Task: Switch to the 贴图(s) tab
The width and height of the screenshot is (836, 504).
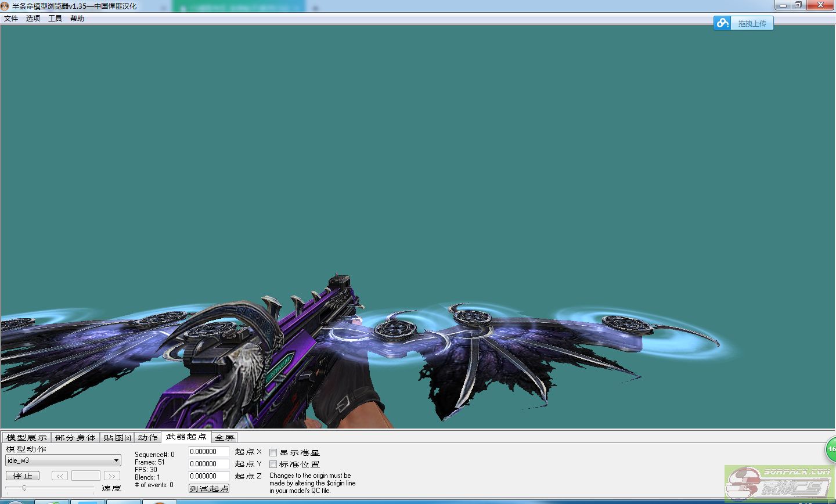Action: click(117, 438)
